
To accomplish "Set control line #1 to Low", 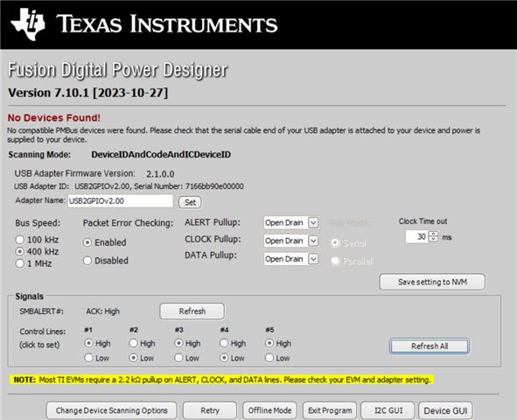I will click(88, 358).
